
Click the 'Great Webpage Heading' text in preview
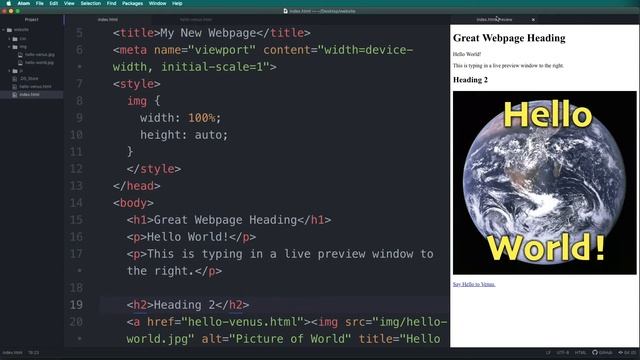point(509,38)
